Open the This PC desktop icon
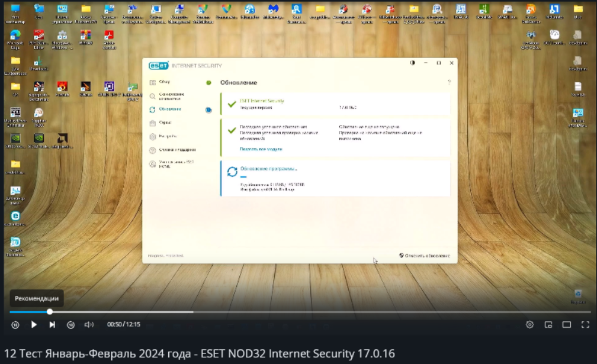Image resolution: width=597 pixels, height=364 pixels. tap(15, 14)
